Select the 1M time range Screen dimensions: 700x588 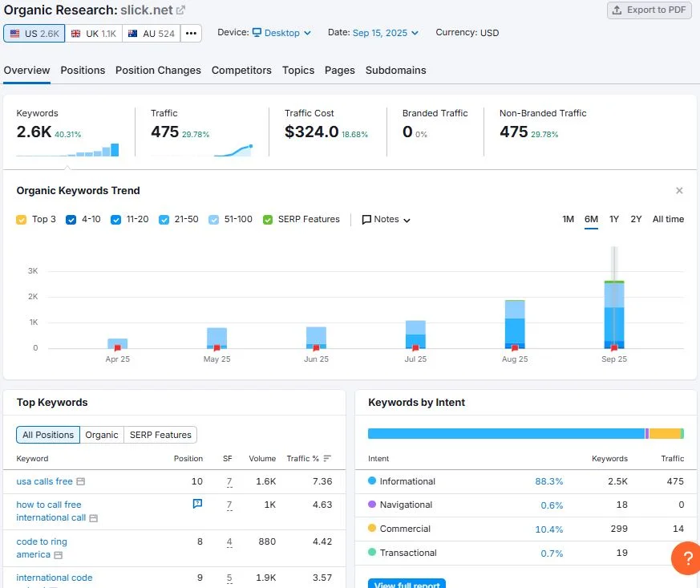point(568,219)
